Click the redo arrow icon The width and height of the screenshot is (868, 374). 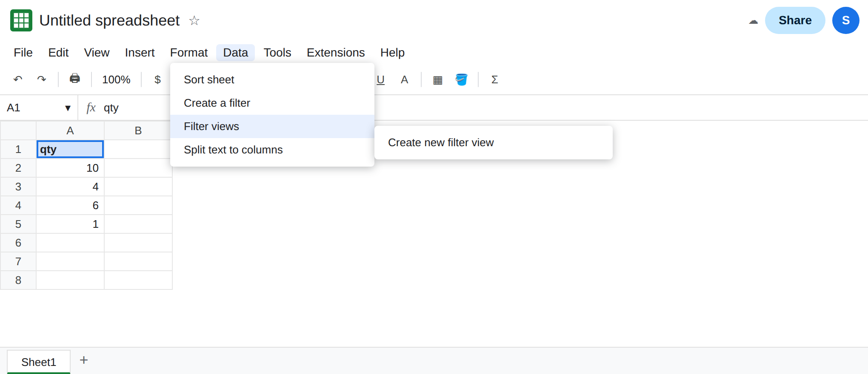pyautogui.click(x=42, y=79)
